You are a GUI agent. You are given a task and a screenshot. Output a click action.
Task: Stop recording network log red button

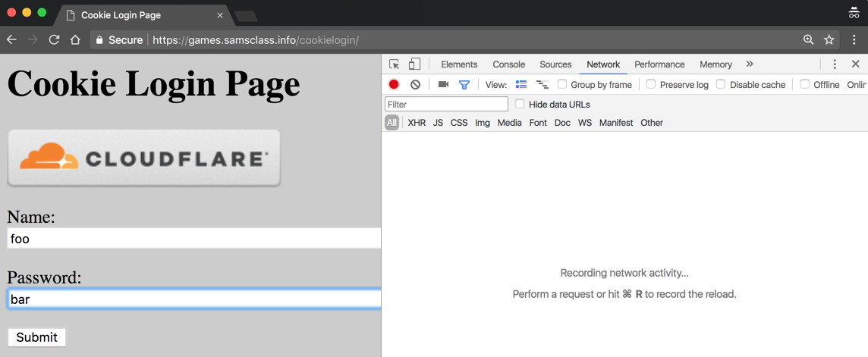[x=394, y=85]
